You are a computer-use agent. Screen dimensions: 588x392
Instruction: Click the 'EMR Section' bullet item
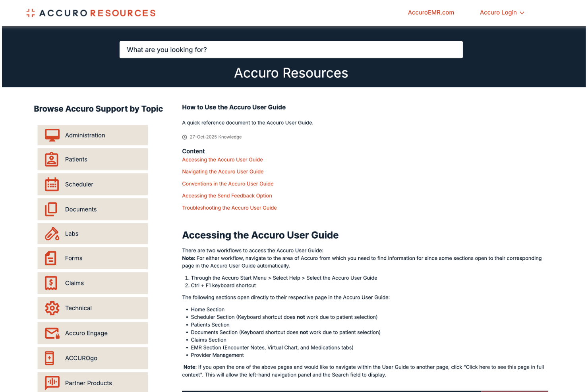pos(272,348)
